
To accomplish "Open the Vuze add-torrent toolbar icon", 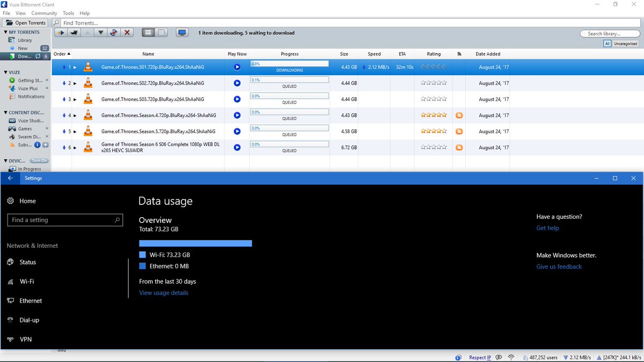I will (60, 33).
